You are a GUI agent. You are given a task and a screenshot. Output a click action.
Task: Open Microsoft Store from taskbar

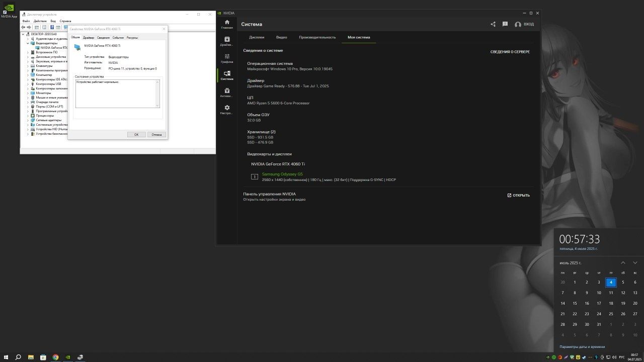click(43, 357)
